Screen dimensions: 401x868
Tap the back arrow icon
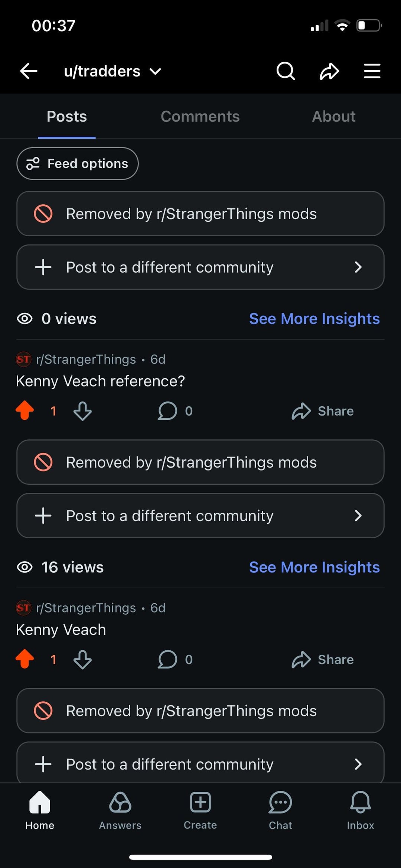coord(29,71)
